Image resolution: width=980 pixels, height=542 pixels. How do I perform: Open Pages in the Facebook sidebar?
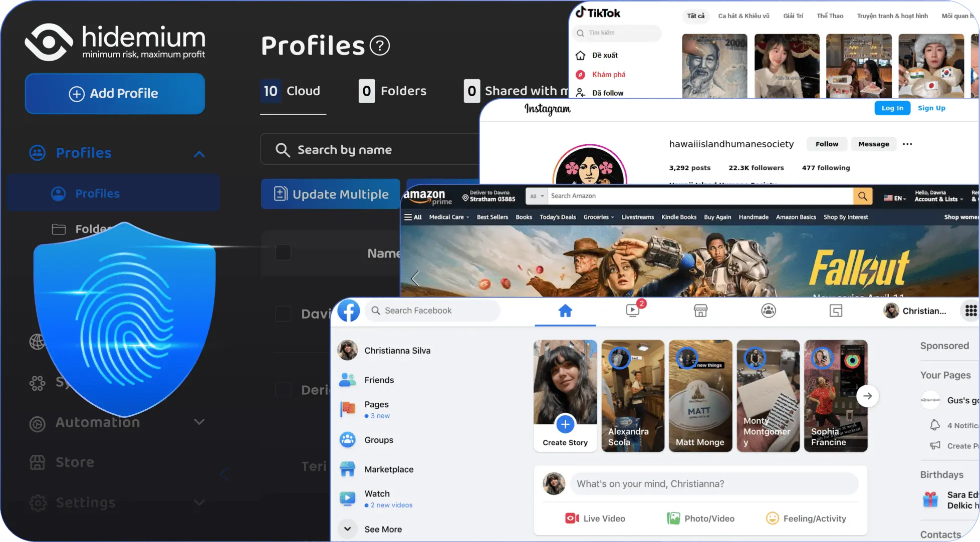[365, 409]
